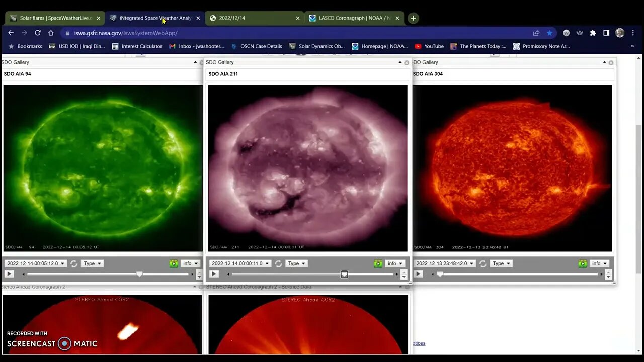Image resolution: width=644 pixels, height=362 pixels.
Task: Collapse the SDO AIA 211 gallery panel
Action: [x=400, y=62]
